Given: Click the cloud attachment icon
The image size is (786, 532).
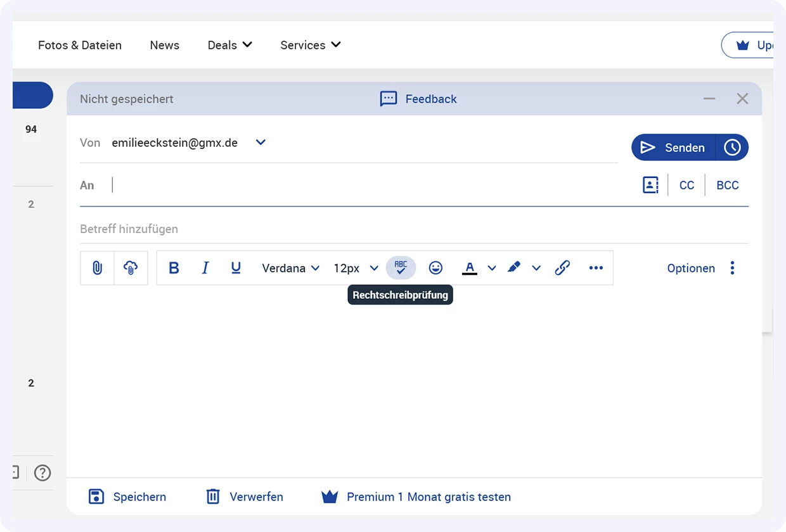Looking at the screenshot, I should coord(131,268).
